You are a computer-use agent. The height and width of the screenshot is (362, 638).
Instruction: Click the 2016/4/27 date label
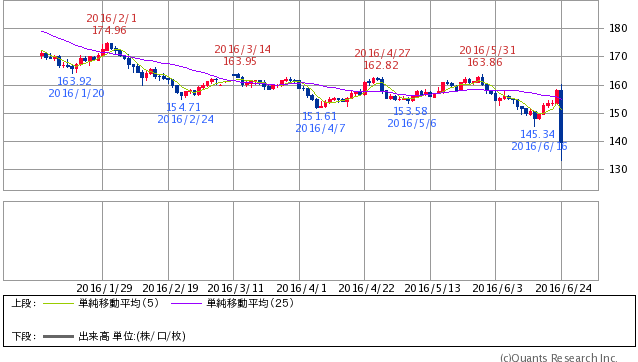(x=382, y=53)
